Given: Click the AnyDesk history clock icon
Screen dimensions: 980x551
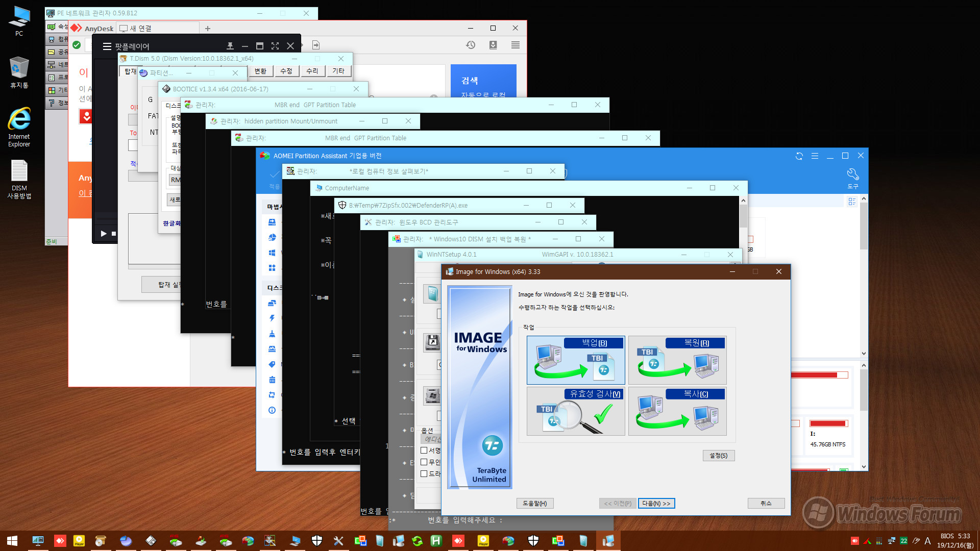Looking at the screenshot, I should coord(471,45).
